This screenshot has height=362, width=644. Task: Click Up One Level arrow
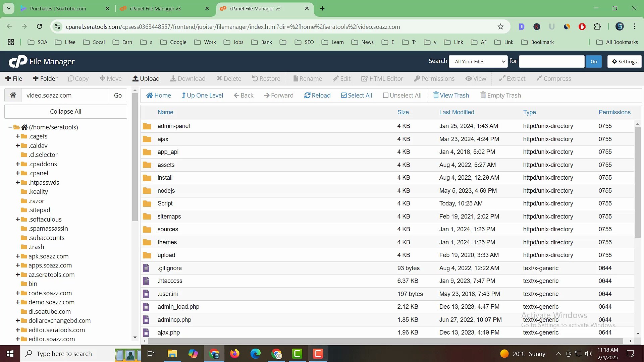(183, 96)
